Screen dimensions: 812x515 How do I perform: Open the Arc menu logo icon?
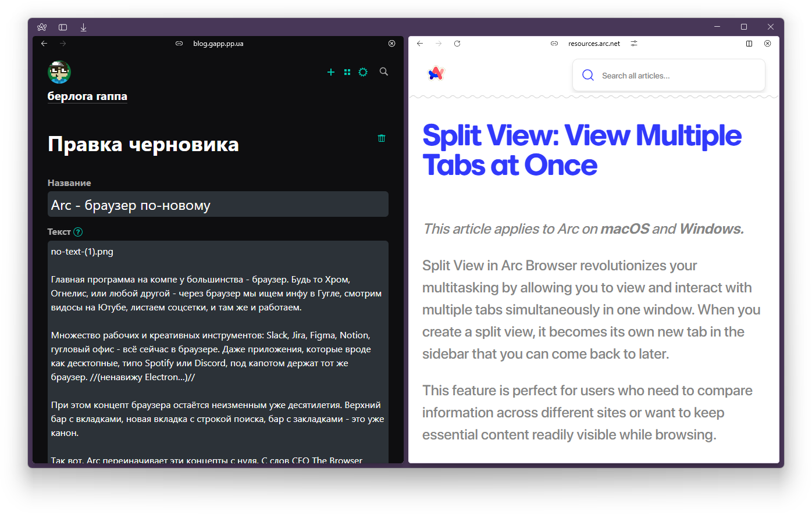(42, 27)
